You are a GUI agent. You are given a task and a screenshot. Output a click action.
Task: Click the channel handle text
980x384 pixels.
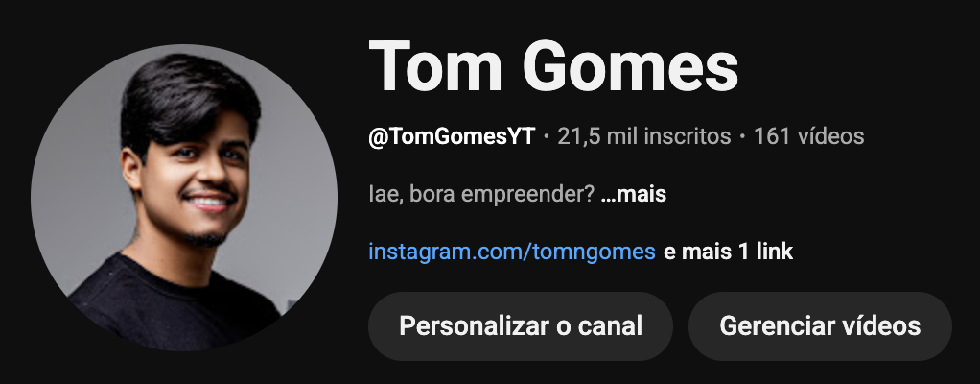tap(452, 136)
